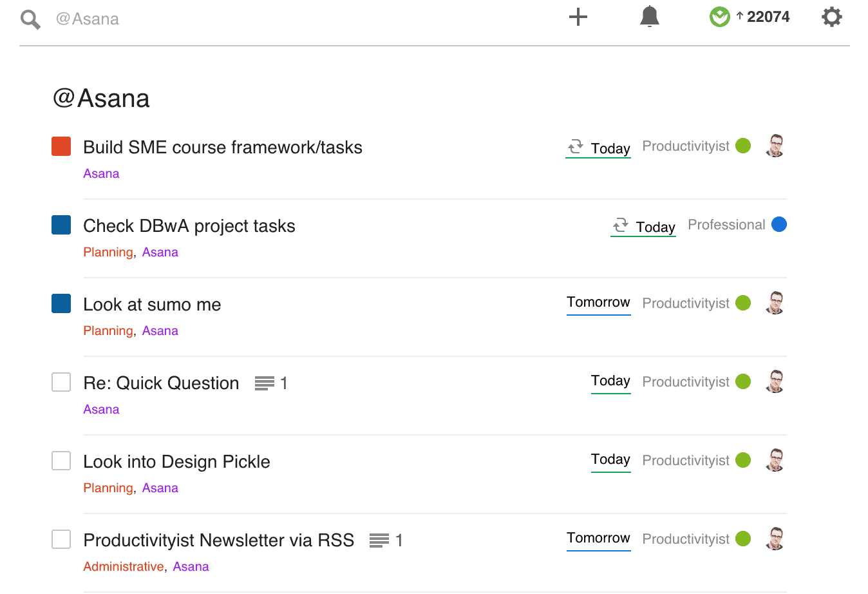The height and width of the screenshot is (594, 868).
Task: Check off Re: Quick Question
Action: click(61, 382)
